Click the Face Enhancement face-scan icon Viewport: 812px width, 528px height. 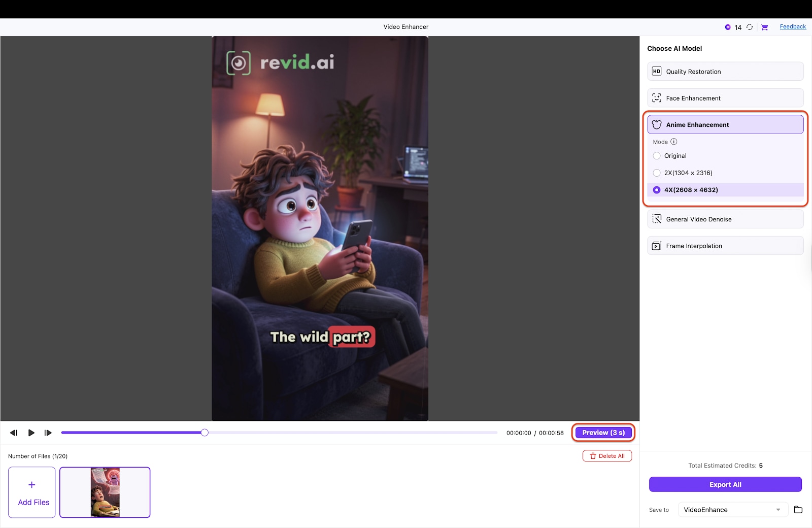click(657, 98)
